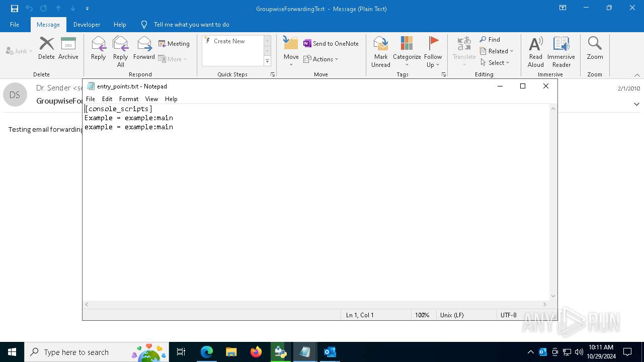The image size is (644, 362).
Task: Click the clock showing 10:11 AM
Action: 601,347
